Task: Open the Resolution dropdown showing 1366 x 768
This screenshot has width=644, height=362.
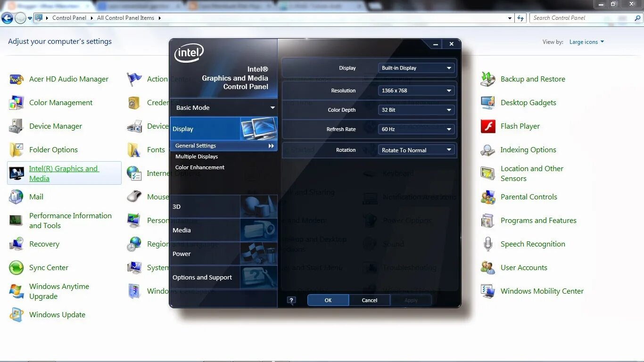Action: click(416, 90)
